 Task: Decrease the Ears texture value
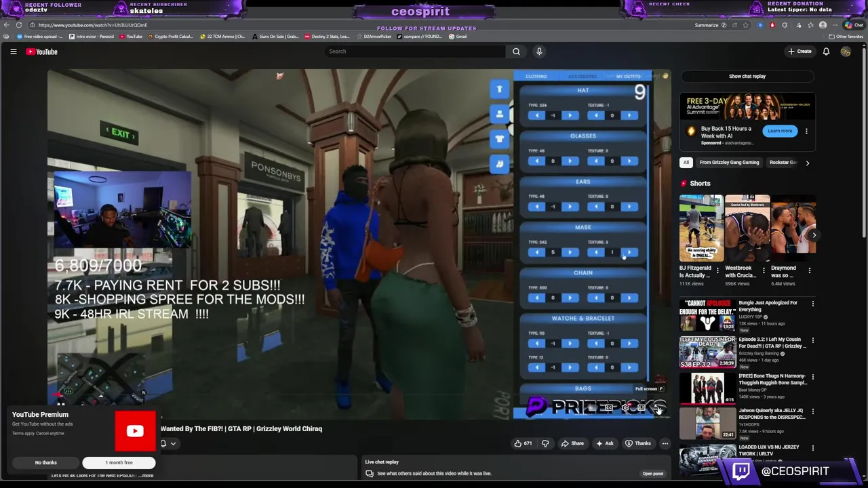[x=596, y=206]
